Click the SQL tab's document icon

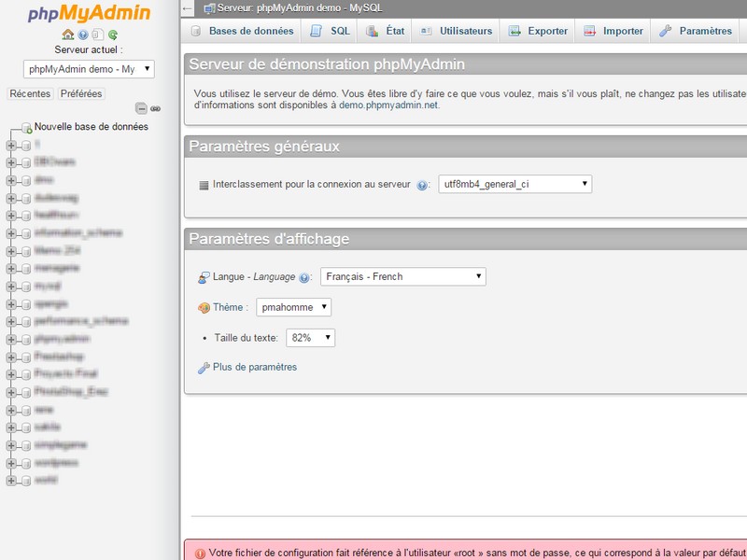(316, 31)
